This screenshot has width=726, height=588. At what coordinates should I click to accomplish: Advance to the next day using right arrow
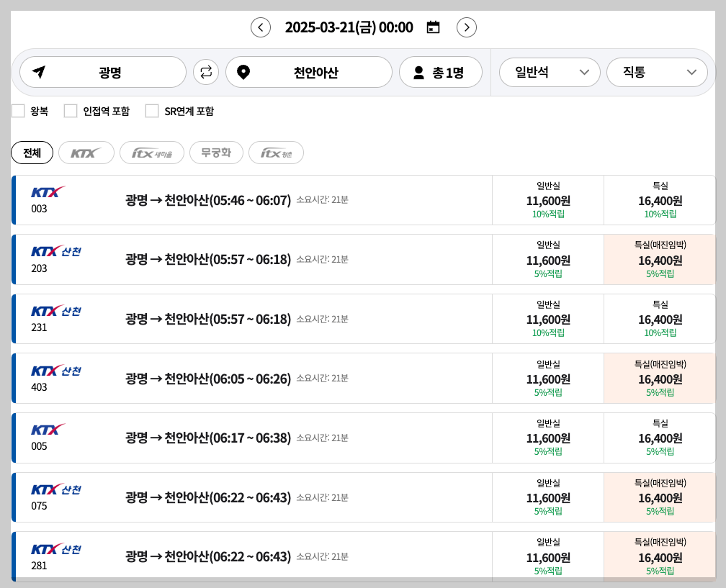467,27
